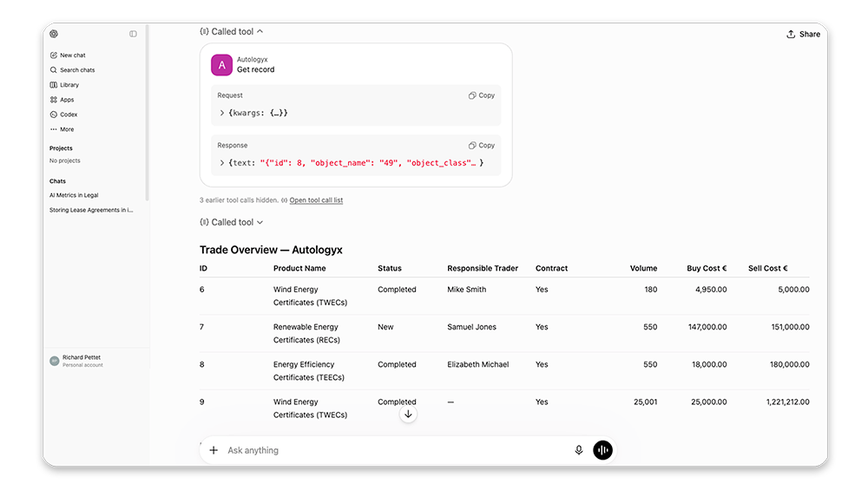Click the scroll to bottom arrow button
The image size is (868, 490).
click(x=408, y=415)
